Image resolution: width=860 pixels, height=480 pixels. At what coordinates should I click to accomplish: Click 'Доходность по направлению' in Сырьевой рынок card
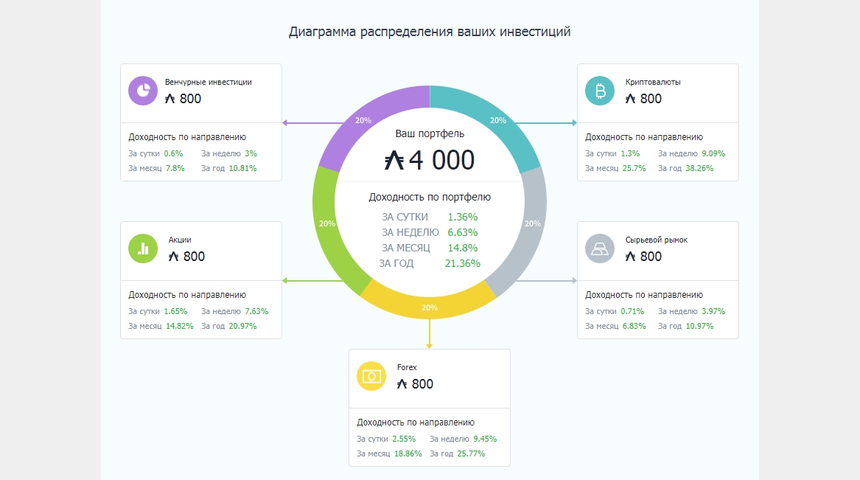click(644, 295)
